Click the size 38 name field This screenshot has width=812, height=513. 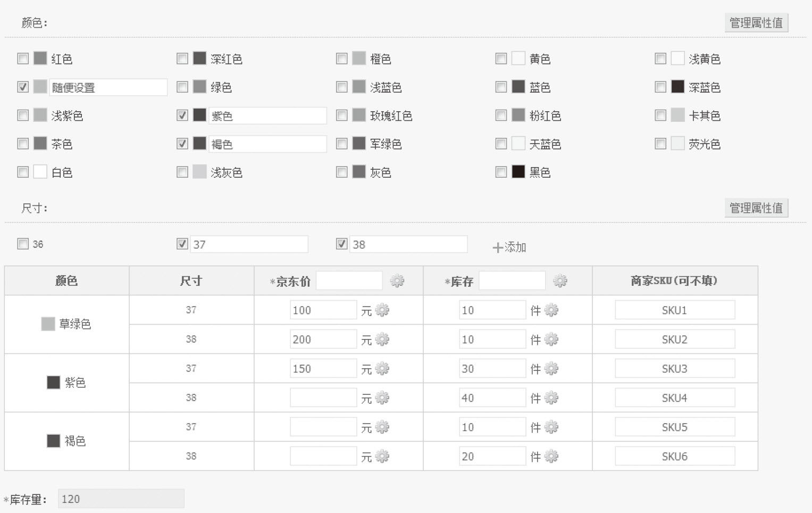pyautogui.click(x=408, y=244)
